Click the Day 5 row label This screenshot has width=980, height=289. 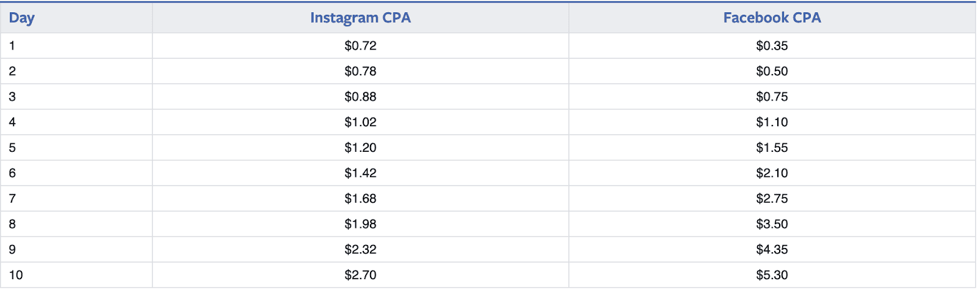[x=12, y=148]
